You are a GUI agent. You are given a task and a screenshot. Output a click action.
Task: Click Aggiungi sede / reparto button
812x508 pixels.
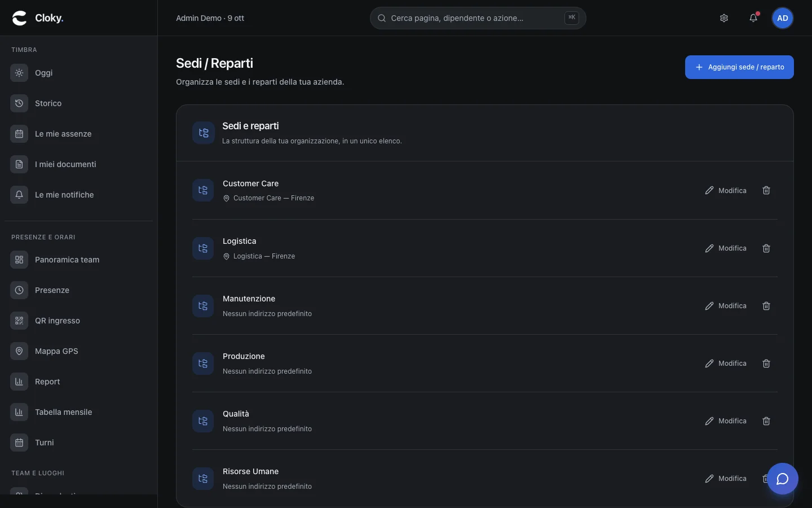(739, 67)
